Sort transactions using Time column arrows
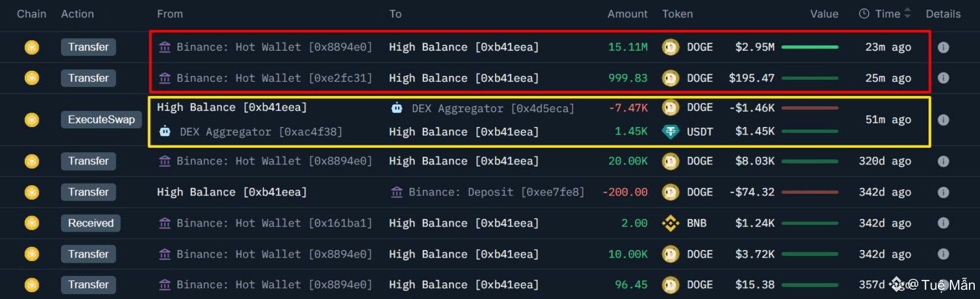This screenshot has width=980, height=299. click(x=908, y=13)
